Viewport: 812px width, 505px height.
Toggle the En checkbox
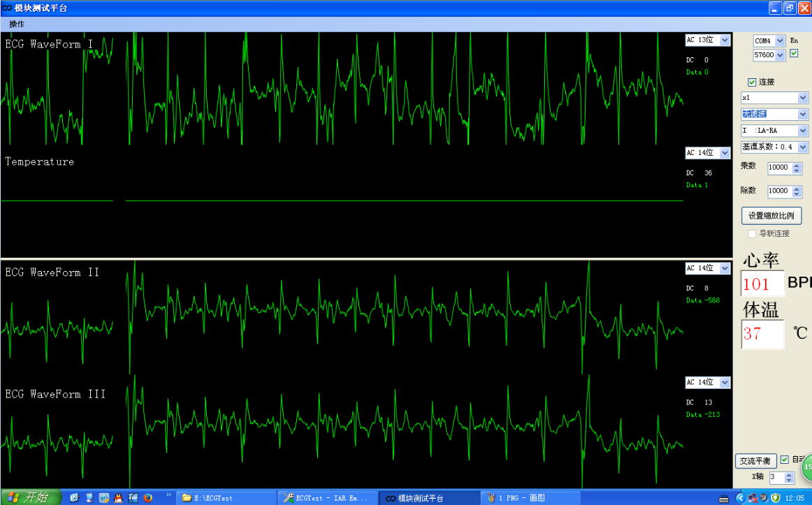point(794,53)
